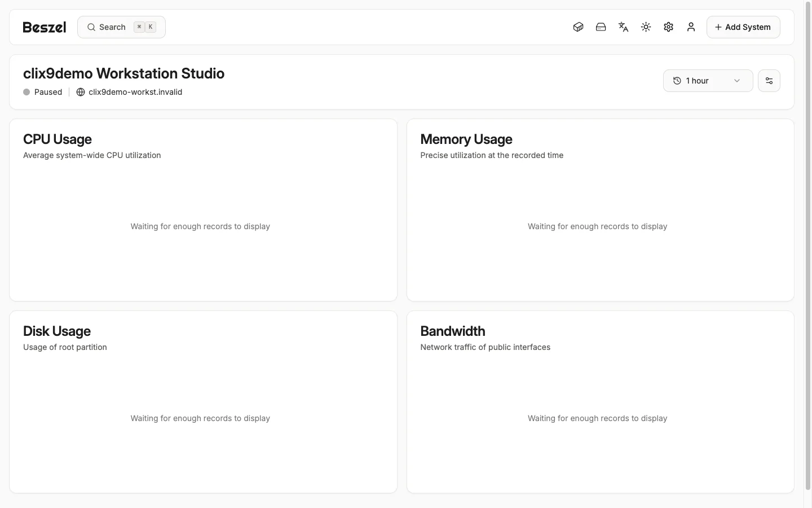Click the history clock icon in time dropdown
The width and height of the screenshot is (812, 508).
[677, 81]
